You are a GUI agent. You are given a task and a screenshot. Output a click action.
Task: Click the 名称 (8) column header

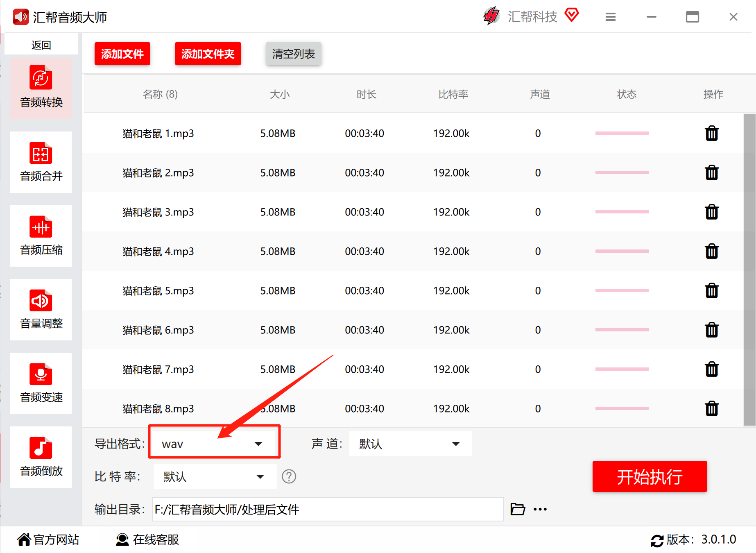coord(160,94)
